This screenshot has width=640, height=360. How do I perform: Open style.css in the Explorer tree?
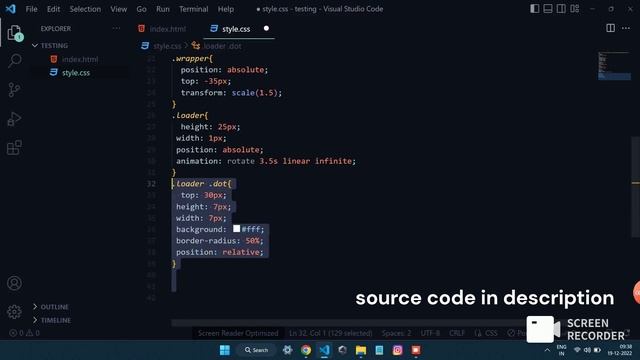(x=76, y=73)
